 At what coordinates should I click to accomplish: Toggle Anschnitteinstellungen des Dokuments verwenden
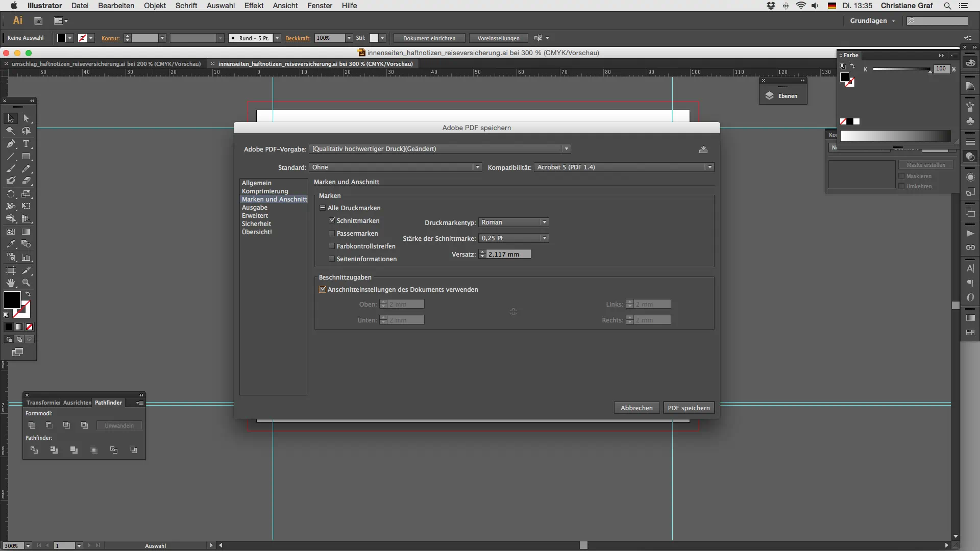(x=323, y=289)
